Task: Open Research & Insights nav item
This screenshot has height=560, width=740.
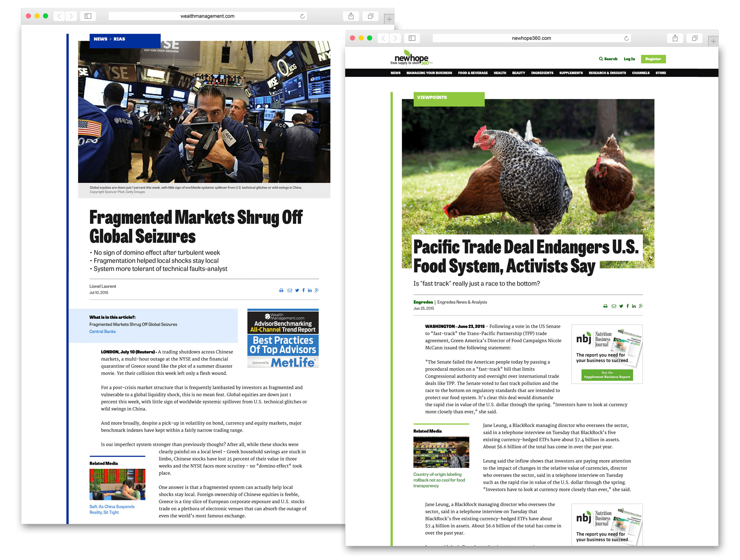Action: pyautogui.click(x=607, y=73)
